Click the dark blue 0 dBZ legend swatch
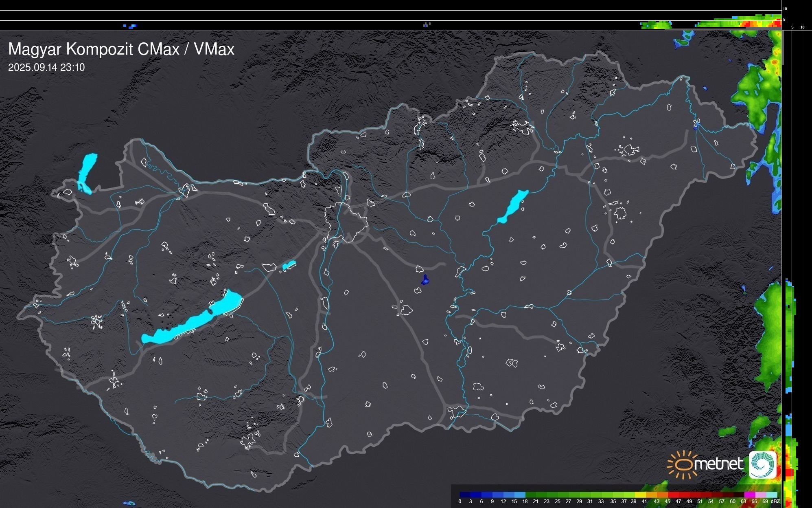The width and height of the screenshot is (812, 508). pyautogui.click(x=465, y=495)
